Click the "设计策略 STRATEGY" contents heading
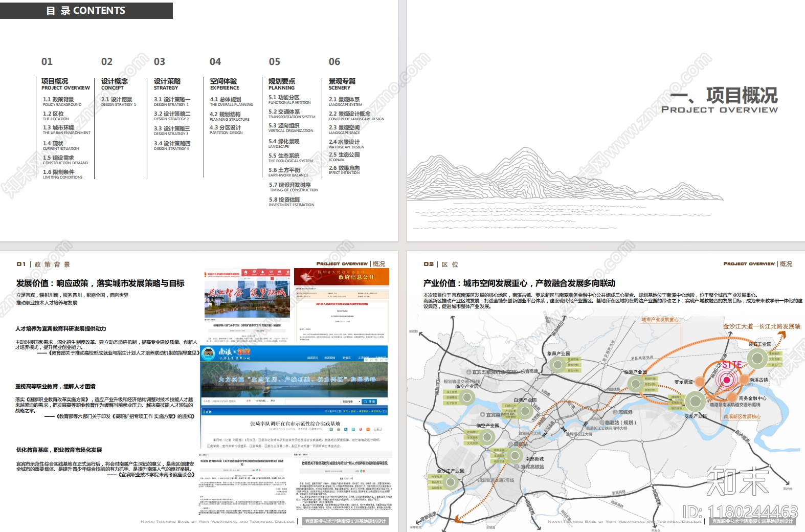The width and height of the screenshot is (805, 532). [167, 84]
